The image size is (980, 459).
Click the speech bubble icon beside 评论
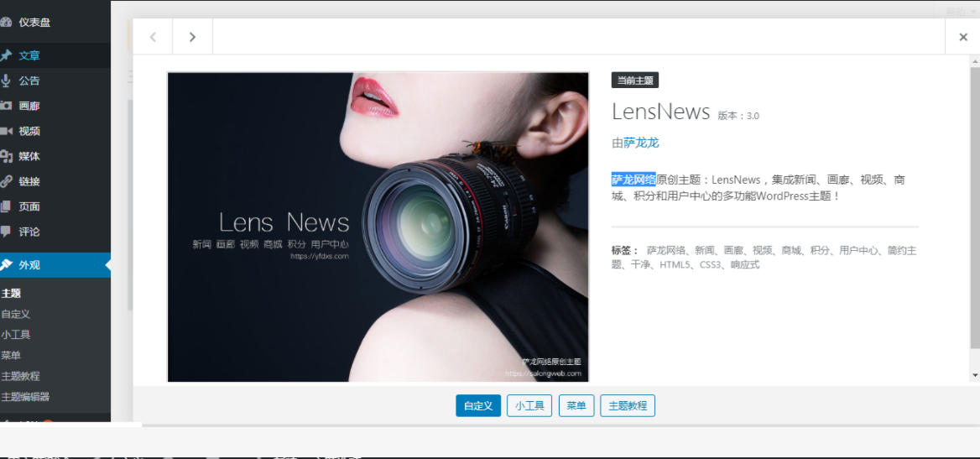click(6, 232)
